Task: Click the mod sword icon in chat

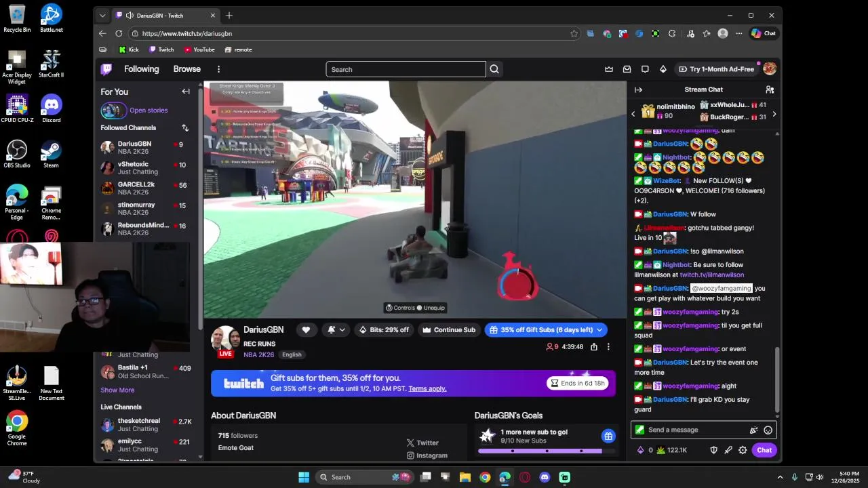Action: [728, 450]
